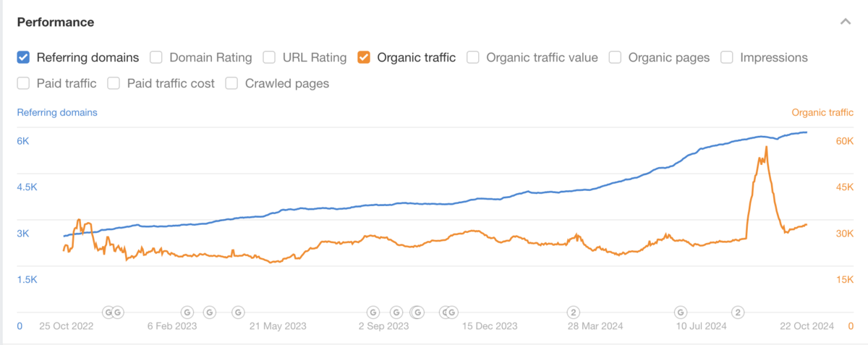
Task: Uncheck the Referring domains checkbox
Action: (24, 57)
